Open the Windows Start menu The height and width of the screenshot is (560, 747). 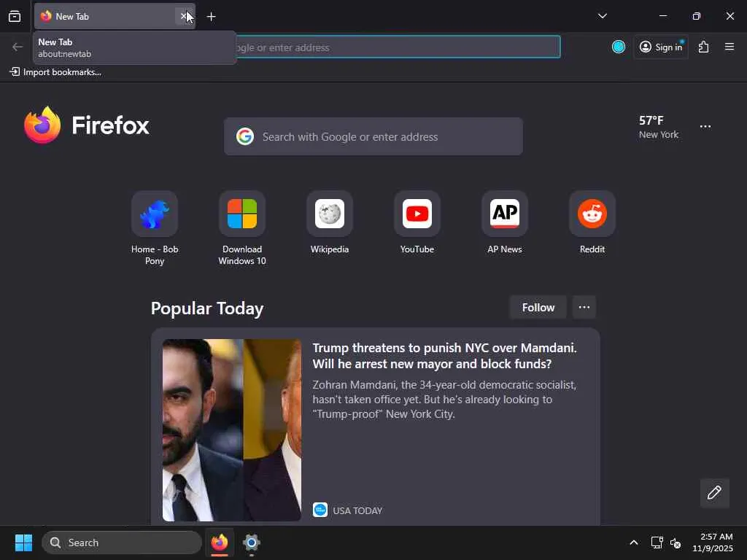click(x=23, y=542)
